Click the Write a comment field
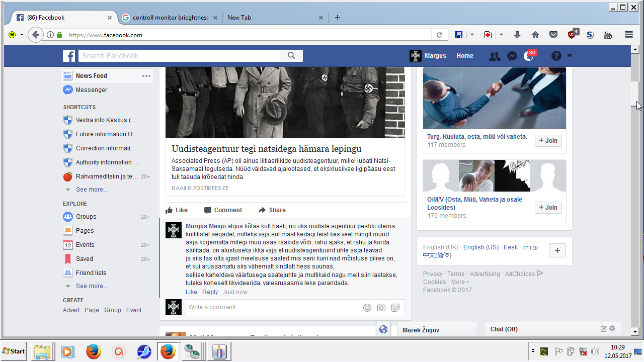The width and height of the screenshot is (644, 362). [x=272, y=307]
